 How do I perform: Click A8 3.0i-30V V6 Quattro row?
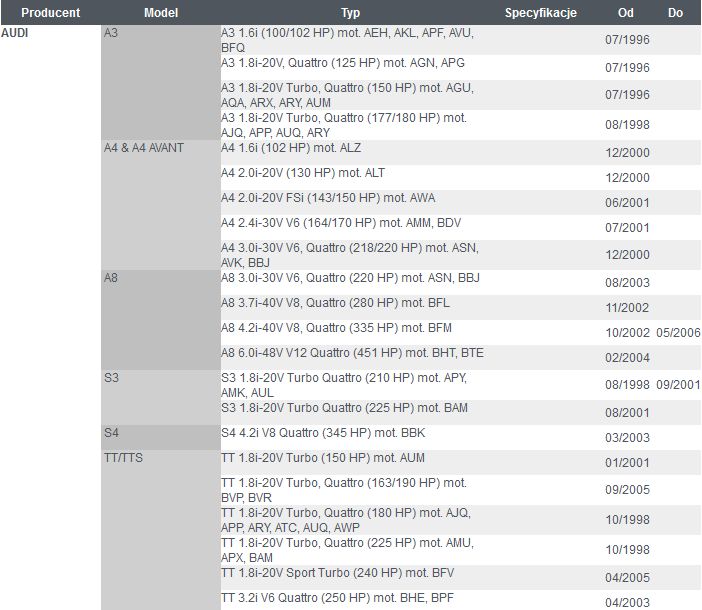pos(461,282)
